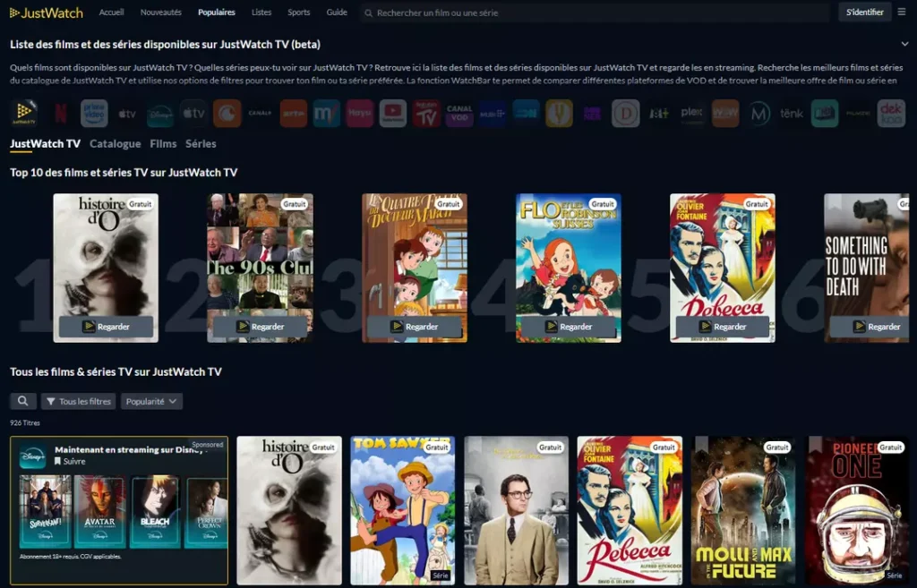Choose the YouTube provider icon
The width and height of the screenshot is (917, 588).
[x=393, y=113]
